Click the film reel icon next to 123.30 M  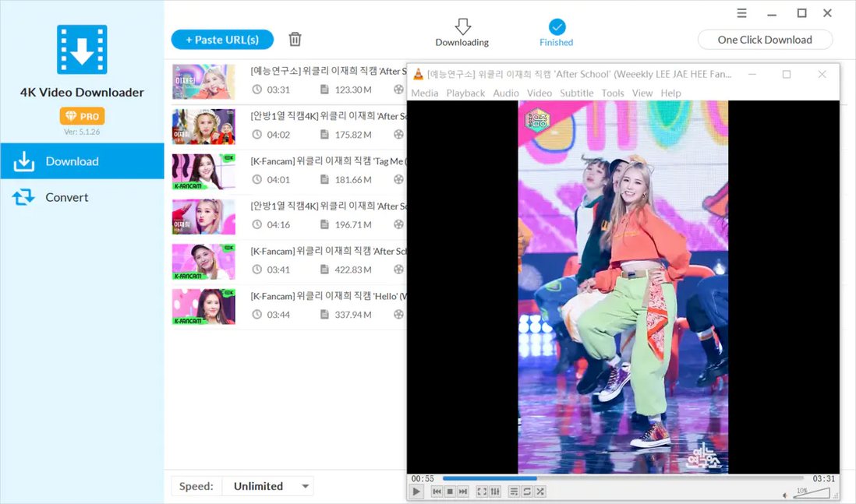(x=399, y=90)
